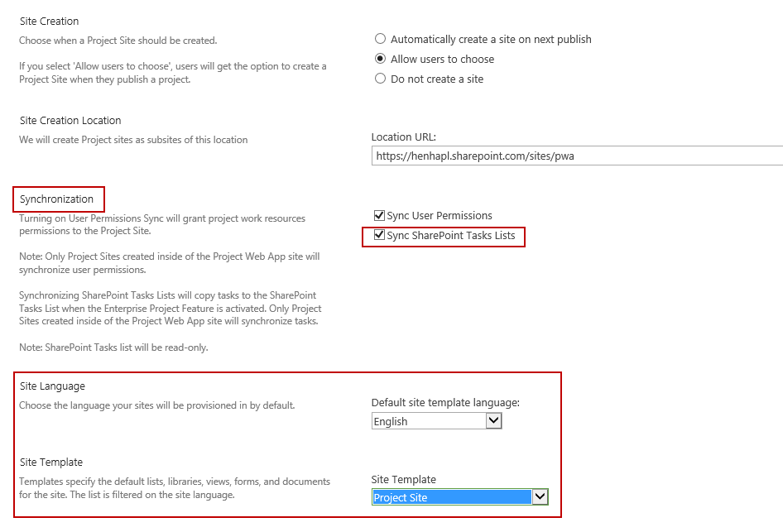Select 'Do not create a site' option
The width and height of the screenshot is (783, 532).
(380, 79)
